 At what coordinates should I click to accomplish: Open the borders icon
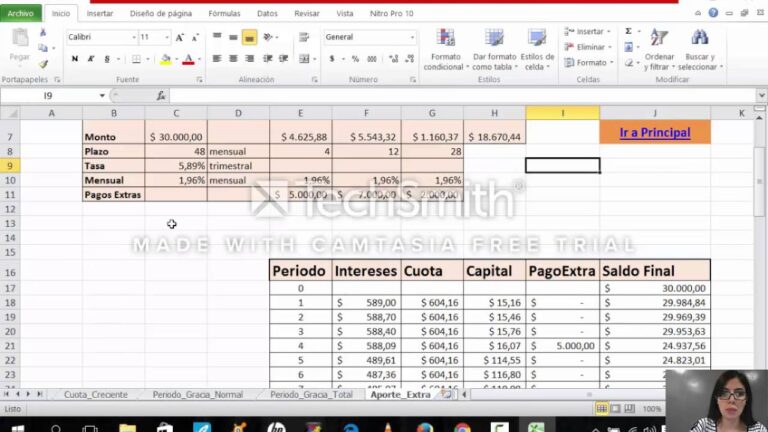(x=136, y=59)
